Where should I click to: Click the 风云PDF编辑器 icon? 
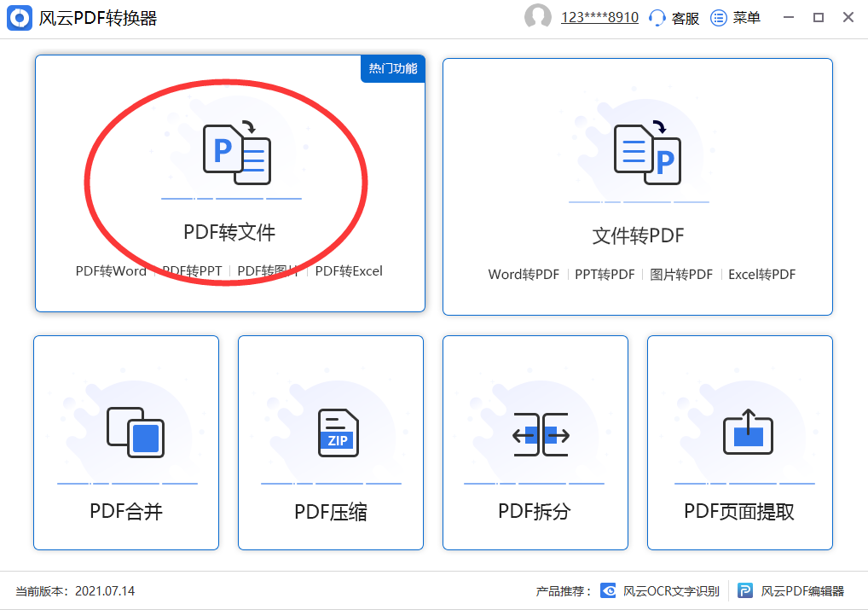(745, 590)
